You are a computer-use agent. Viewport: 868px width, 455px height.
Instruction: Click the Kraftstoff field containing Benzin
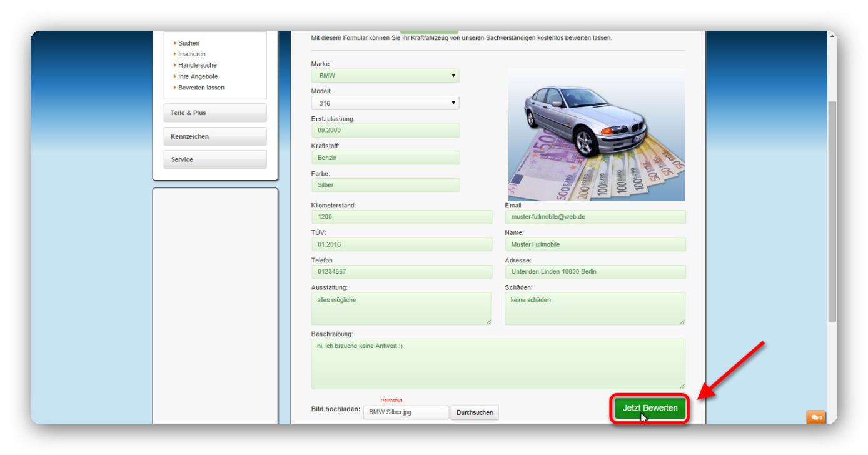pos(385,158)
